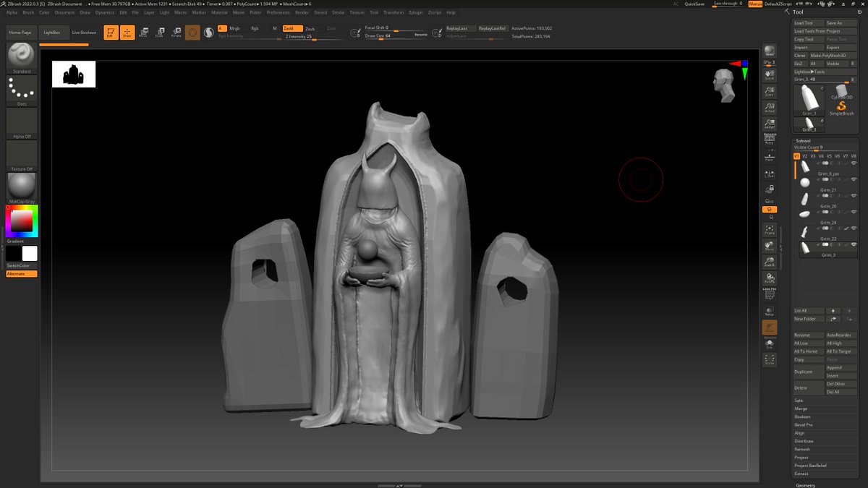
Task: Open the Texture Off selector
Action: pyautogui.click(x=22, y=155)
